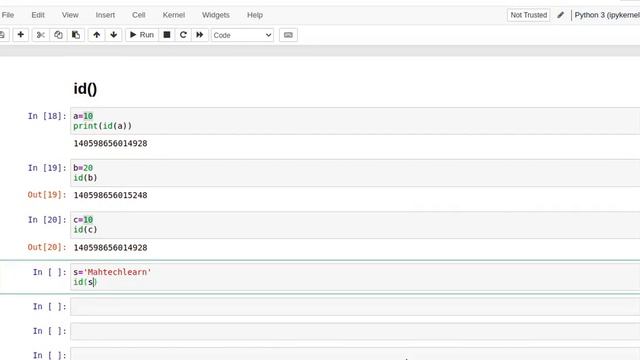
Task: Open the View menu
Action: [70, 15]
